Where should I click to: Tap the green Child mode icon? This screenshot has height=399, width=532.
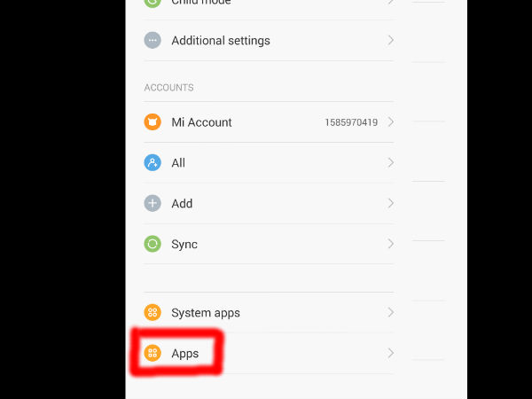coord(153,3)
